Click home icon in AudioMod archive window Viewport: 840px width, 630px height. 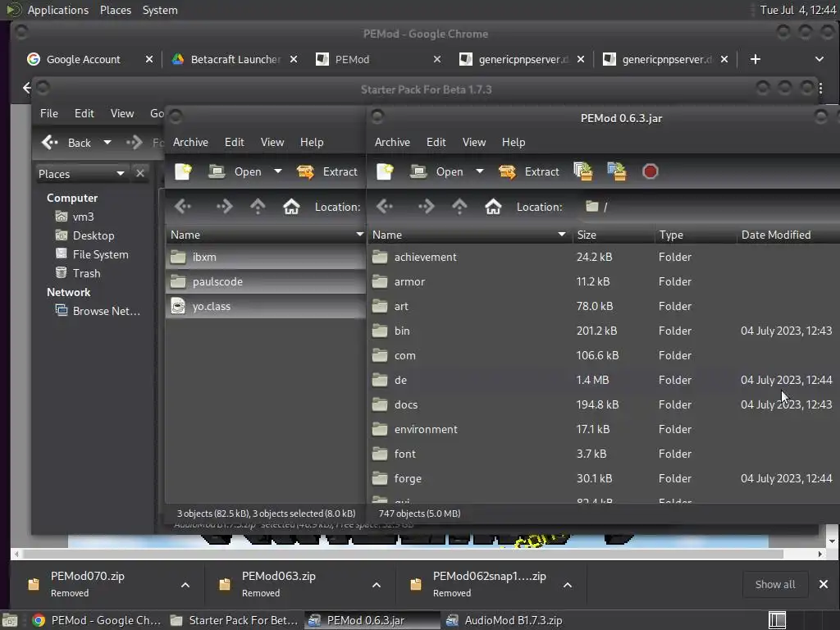(x=291, y=206)
